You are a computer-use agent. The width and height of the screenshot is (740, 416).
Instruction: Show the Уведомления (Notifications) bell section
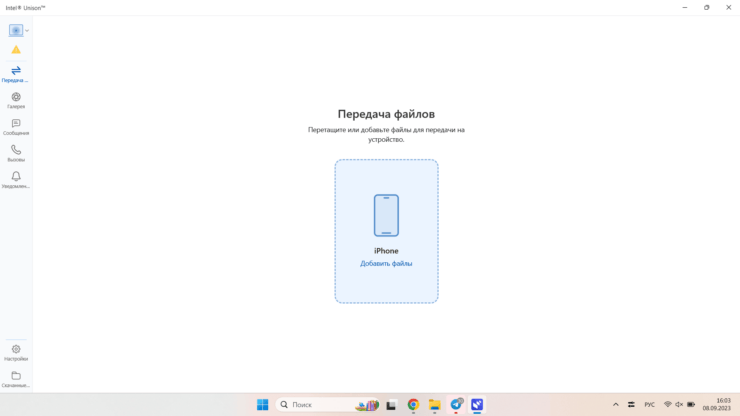(16, 179)
